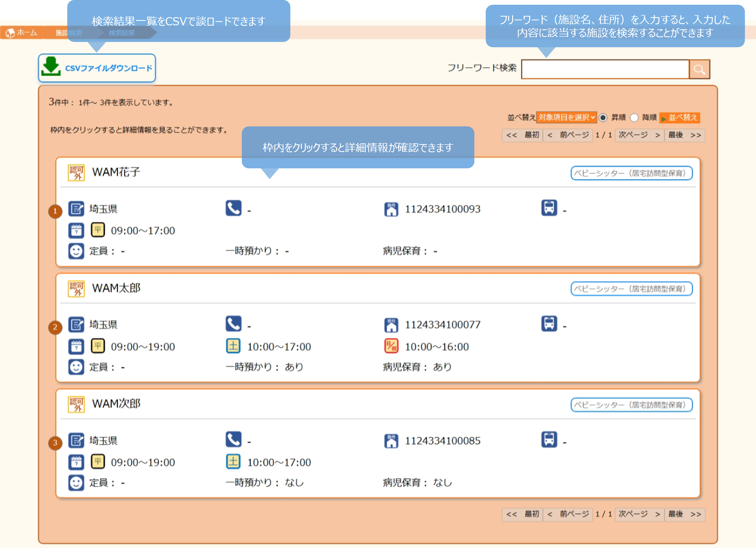Image resolution: width=756 pixels, height=548 pixels.
Task: Select the 昇順 ascending radio button
Action: click(x=603, y=117)
